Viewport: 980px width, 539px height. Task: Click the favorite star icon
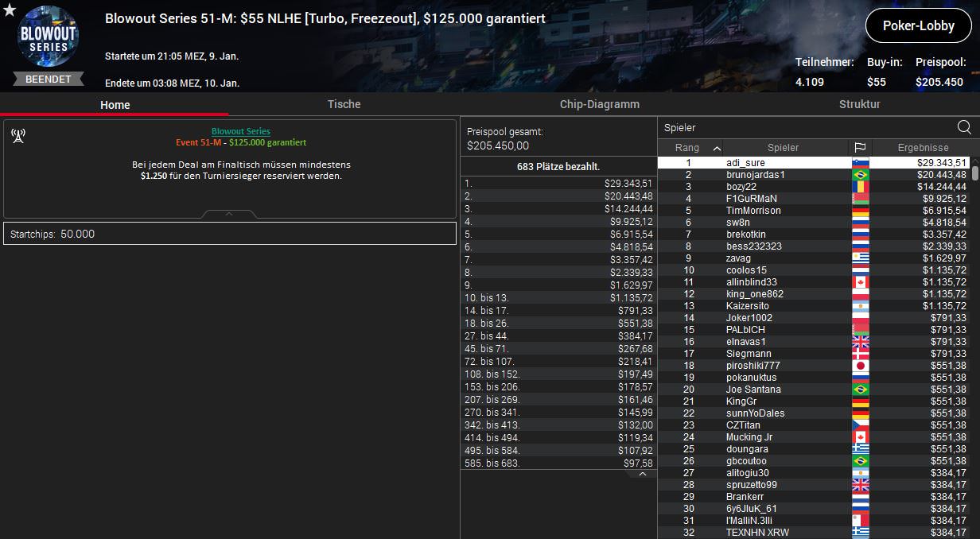click(10, 10)
